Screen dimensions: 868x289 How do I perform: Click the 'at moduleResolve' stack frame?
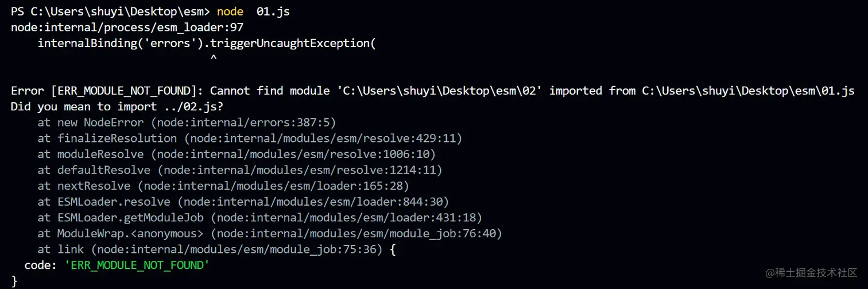click(237, 154)
